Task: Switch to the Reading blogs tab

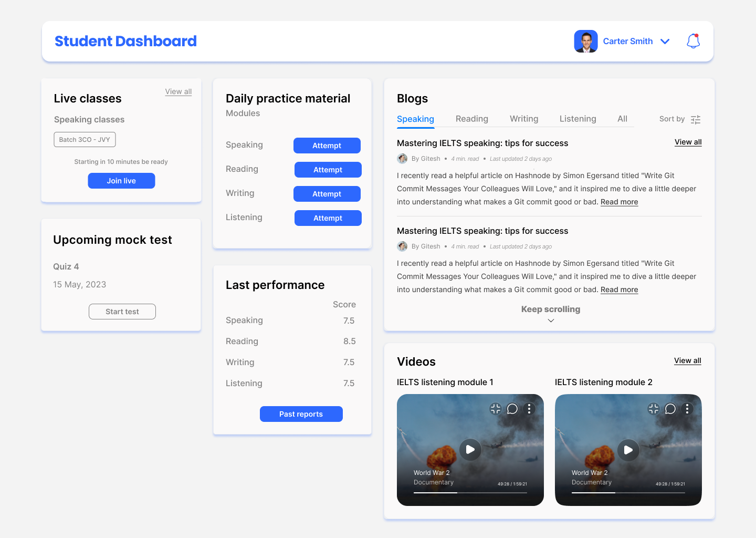Action: tap(472, 119)
